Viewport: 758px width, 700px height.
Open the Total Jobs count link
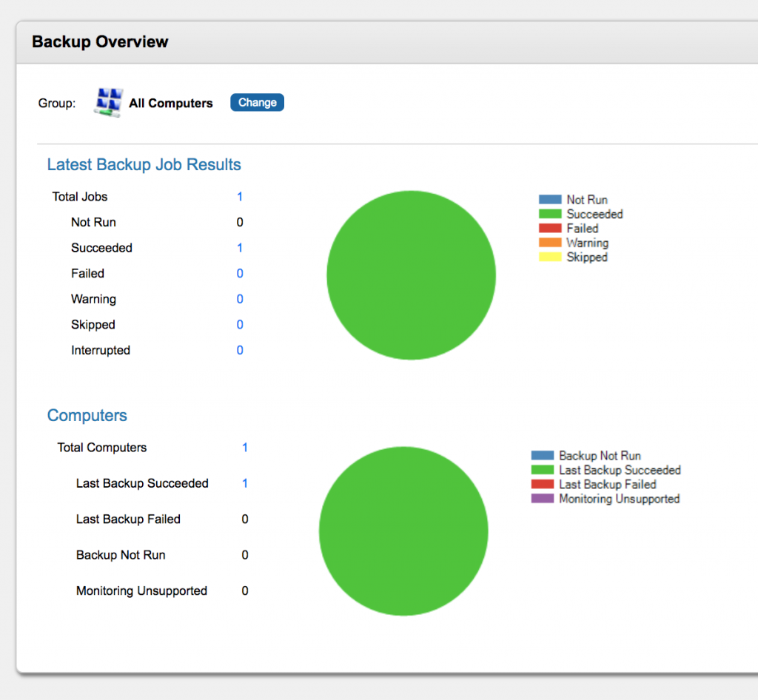coord(240,197)
